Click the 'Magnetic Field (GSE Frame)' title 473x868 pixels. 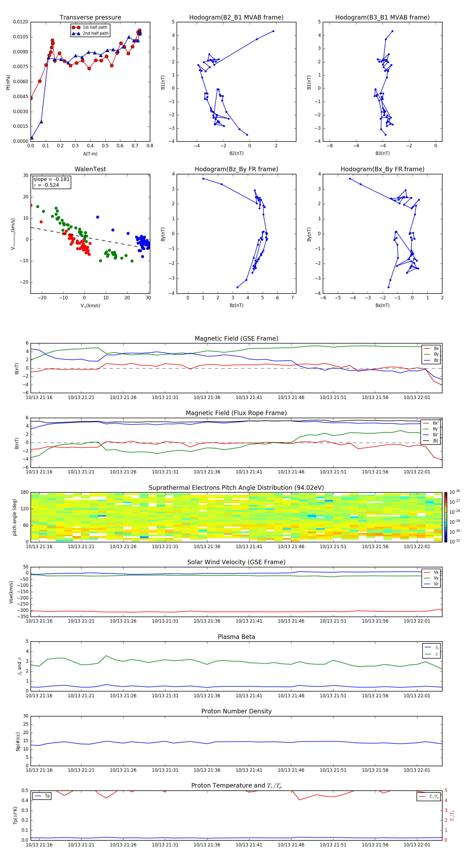[236, 339]
